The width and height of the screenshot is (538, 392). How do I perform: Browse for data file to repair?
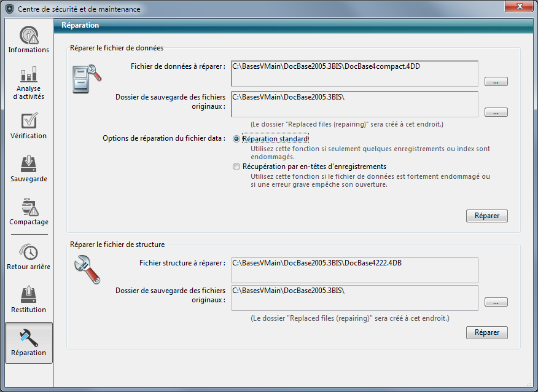496,82
